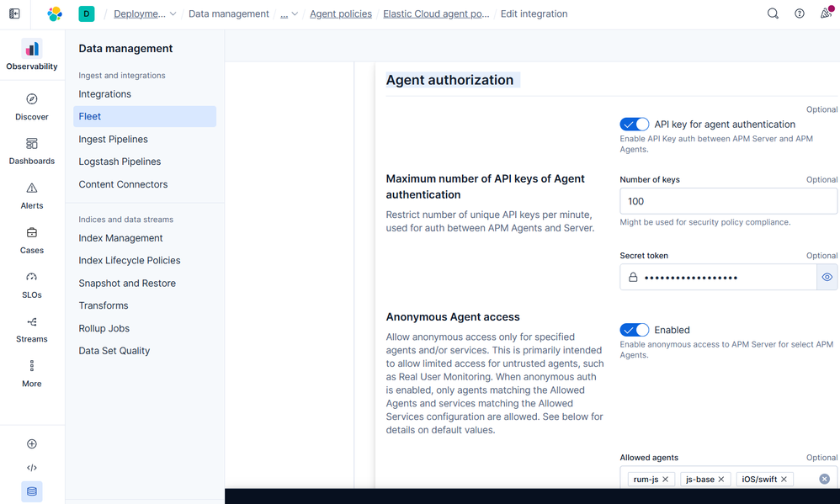Open the More navigation menu
Image resolution: width=840 pixels, height=504 pixels.
point(32,374)
